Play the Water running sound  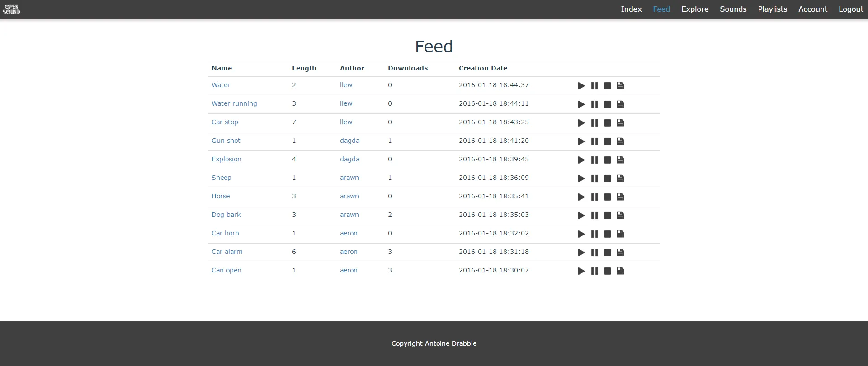click(x=581, y=104)
